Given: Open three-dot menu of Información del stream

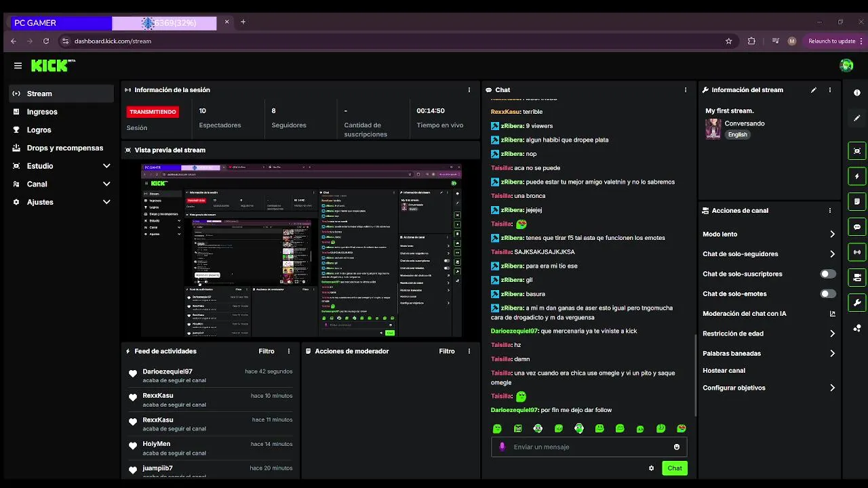Looking at the screenshot, I should pyautogui.click(x=829, y=89).
